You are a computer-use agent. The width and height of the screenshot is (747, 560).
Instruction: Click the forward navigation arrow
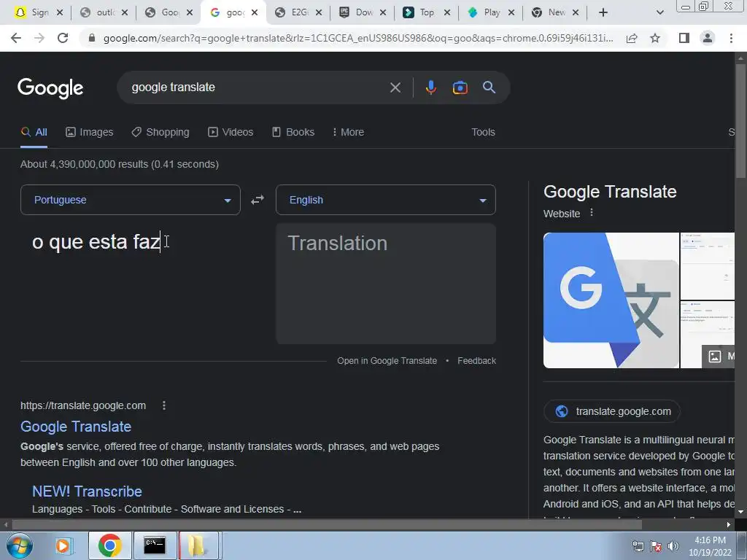39,38
